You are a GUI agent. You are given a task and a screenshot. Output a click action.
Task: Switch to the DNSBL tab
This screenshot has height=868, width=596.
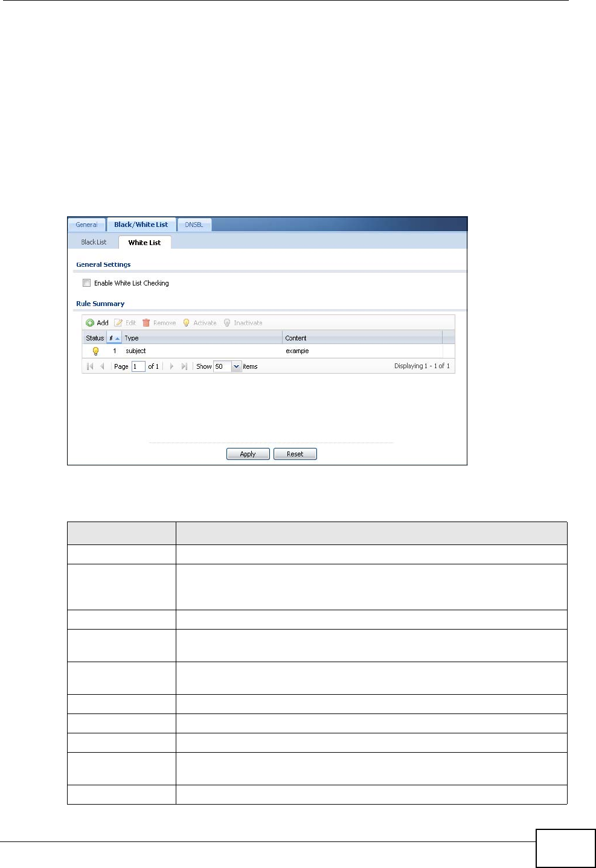tap(194, 225)
